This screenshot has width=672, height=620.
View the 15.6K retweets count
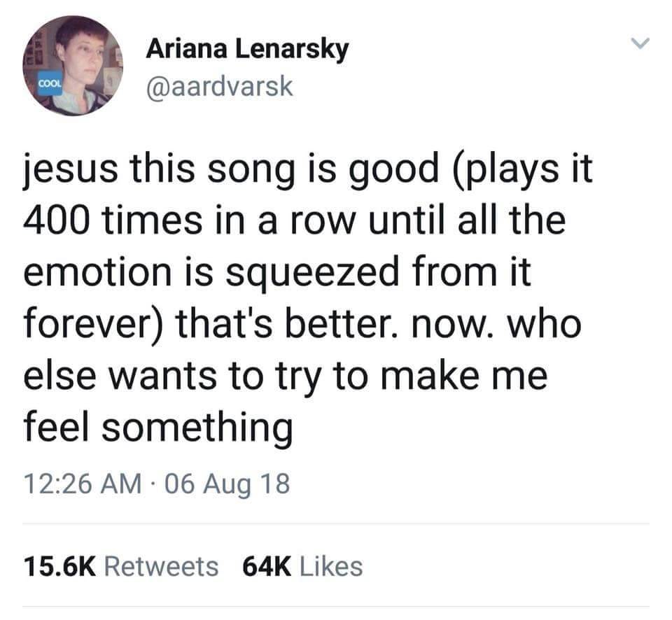pos(58,566)
